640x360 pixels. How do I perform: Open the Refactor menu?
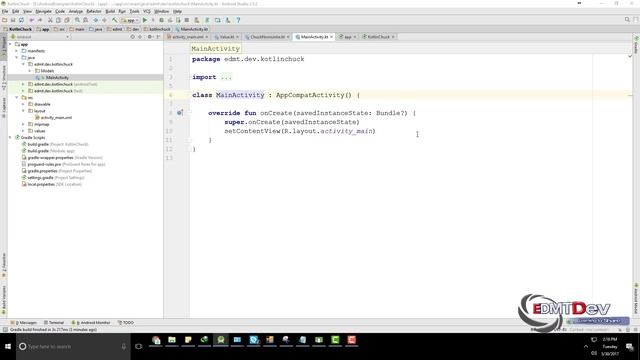tap(94, 11)
